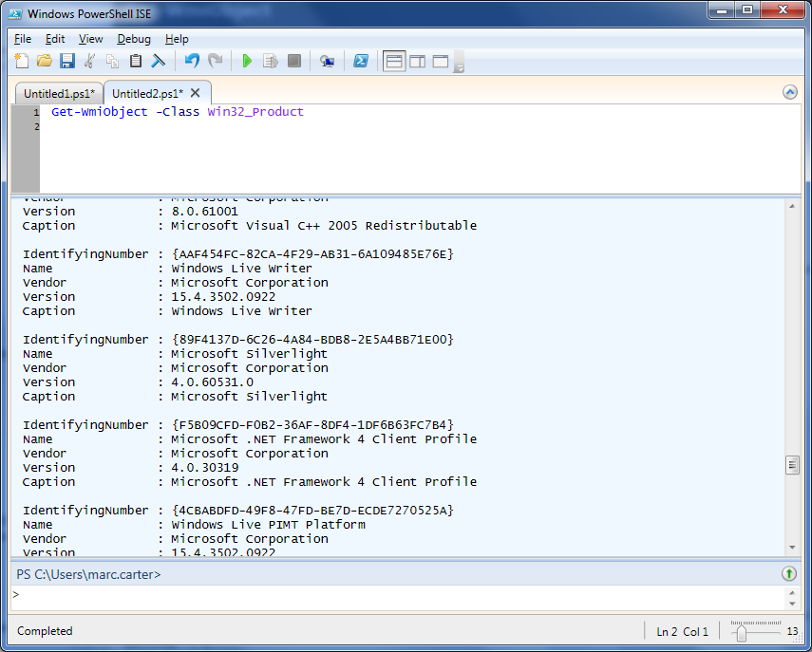Open the File menu
The height and width of the screenshot is (652, 812).
coord(23,39)
